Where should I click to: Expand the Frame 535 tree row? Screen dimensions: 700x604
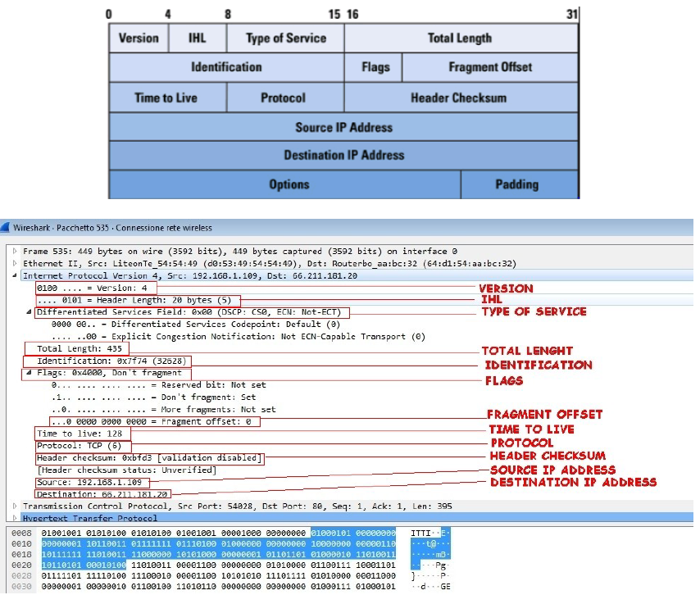15,252
